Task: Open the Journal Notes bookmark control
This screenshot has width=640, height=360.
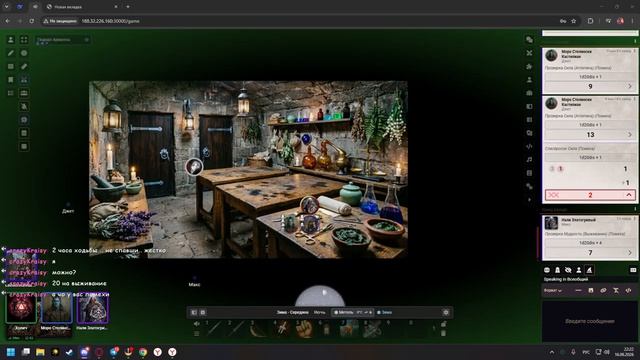Action: pyautogui.click(x=11, y=80)
